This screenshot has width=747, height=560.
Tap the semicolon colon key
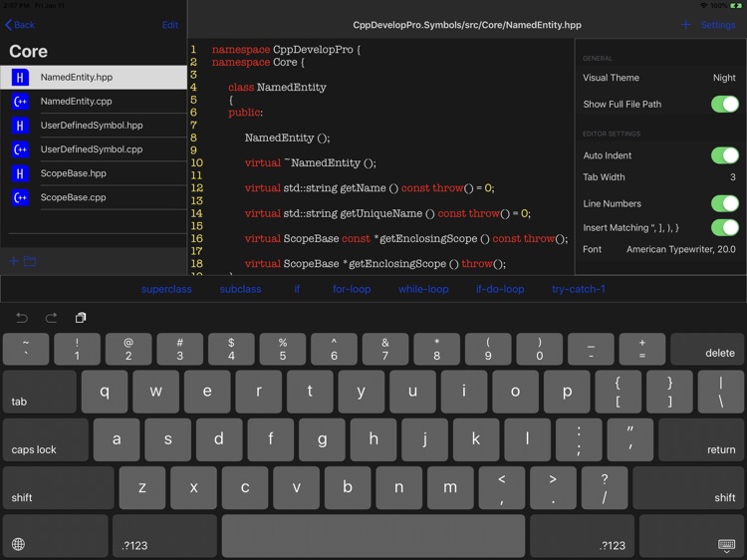pos(579,439)
